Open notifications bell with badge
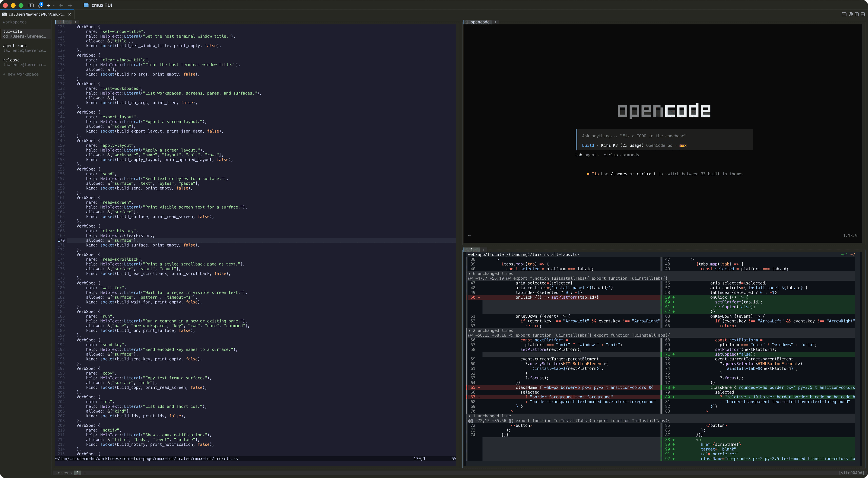Screen dimensions: 868x478 point(40,5)
